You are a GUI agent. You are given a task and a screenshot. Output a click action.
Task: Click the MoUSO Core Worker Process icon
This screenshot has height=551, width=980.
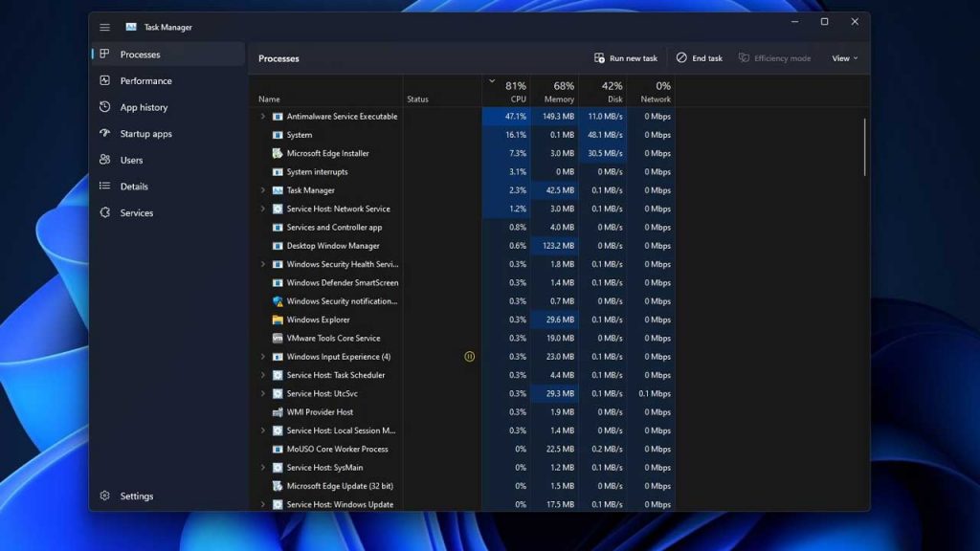(278, 449)
